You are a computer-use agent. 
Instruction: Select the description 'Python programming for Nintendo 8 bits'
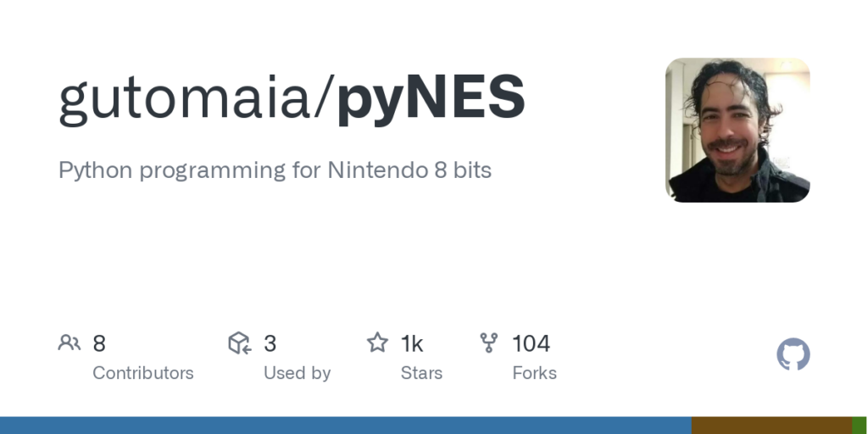click(x=275, y=170)
